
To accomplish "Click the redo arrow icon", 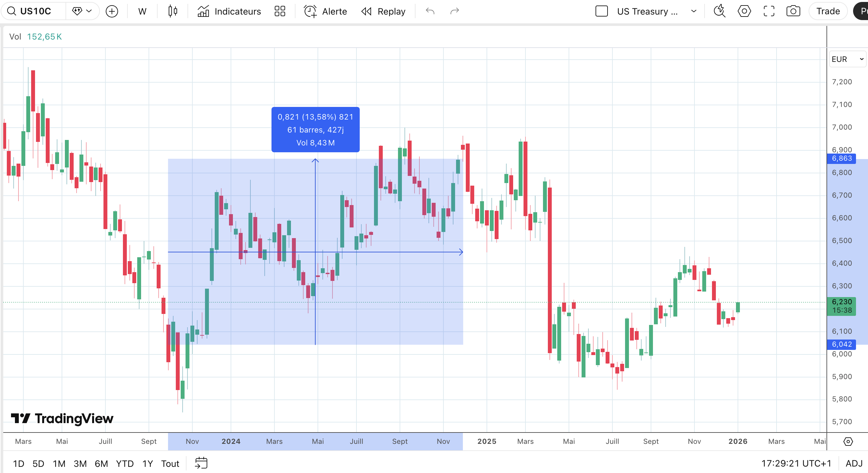I will 454,11.
